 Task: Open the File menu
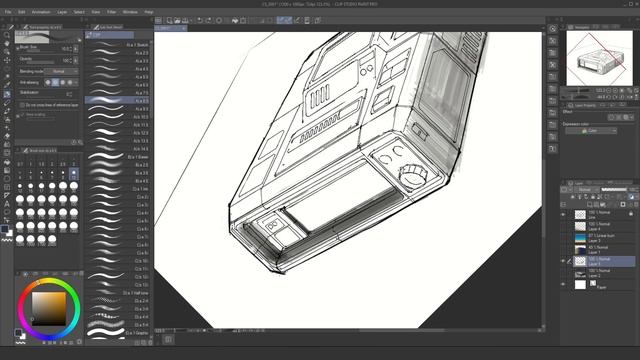8,12
